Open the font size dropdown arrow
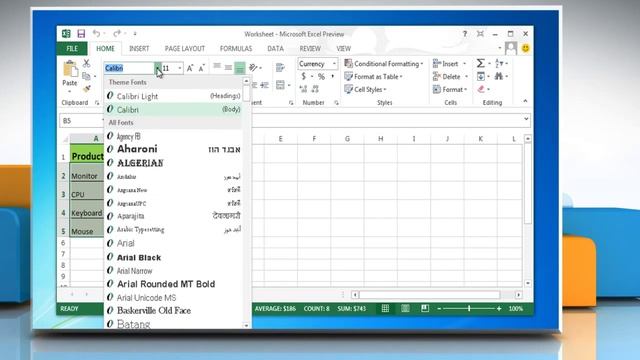Screen dimensions: 640x360 pyautogui.click(x=180, y=68)
